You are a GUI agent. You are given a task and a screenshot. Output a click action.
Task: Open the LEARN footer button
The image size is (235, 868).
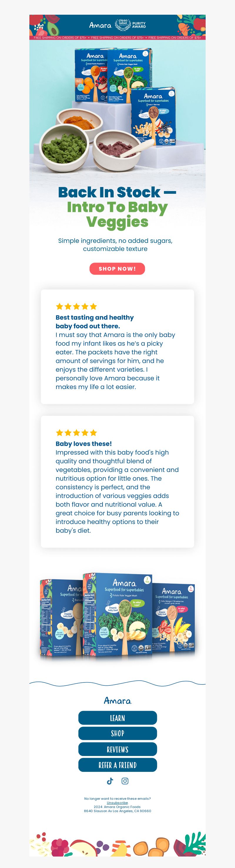117,718
